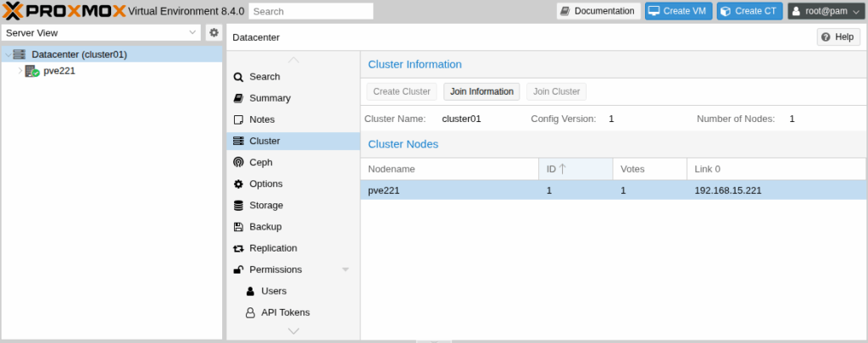Click the pve221 node server icon
This screenshot has width=868, height=343.
[31, 71]
